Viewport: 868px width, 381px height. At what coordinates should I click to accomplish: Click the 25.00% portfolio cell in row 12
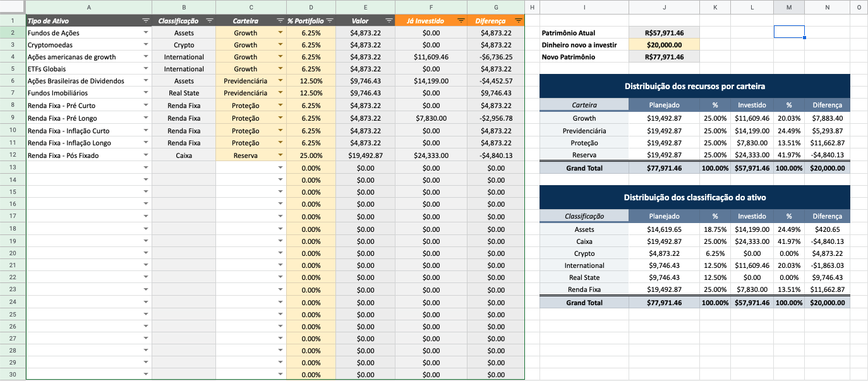[311, 155]
